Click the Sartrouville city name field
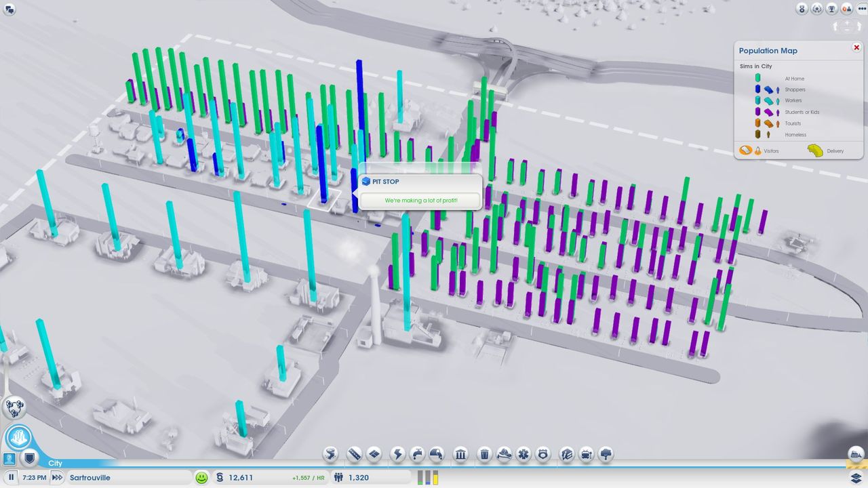 tap(129, 478)
